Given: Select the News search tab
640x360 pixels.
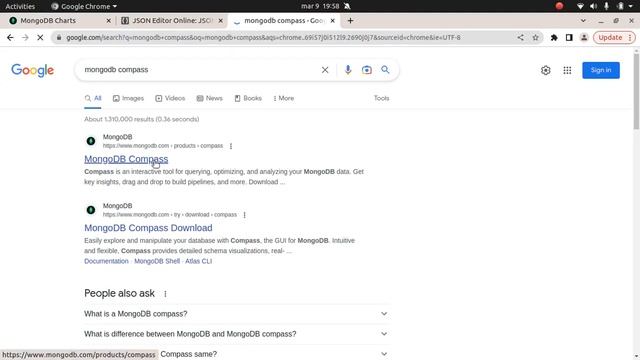Looking at the screenshot, I should [x=209, y=98].
